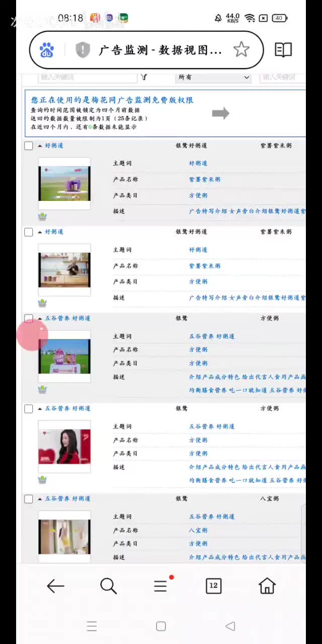Open 五谷营养 好粥道 title above woman-in-red thumbnail
This screenshot has width=322, height=644.
tap(67, 409)
